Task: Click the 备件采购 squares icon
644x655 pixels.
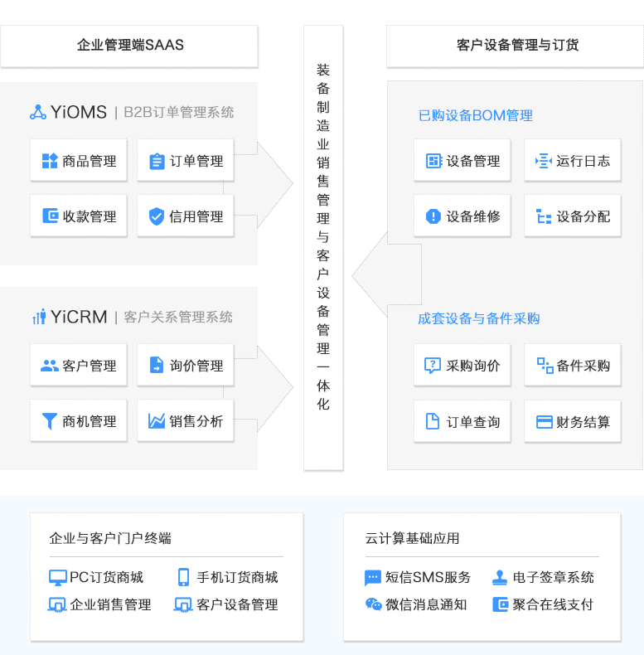Action: click(x=545, y=366)
